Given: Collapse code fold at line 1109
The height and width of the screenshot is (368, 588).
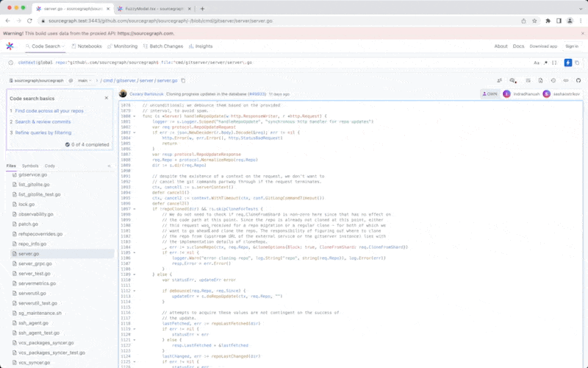Looking at the screenshot, I should click(135, 275).
